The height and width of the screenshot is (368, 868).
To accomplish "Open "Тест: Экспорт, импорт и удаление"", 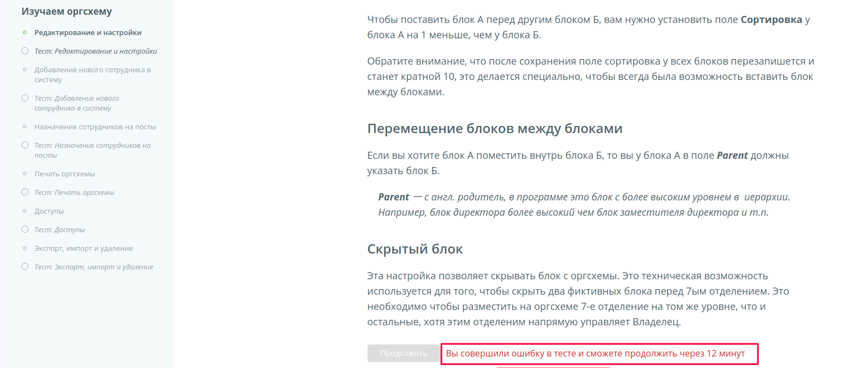I will pos(94,267).
